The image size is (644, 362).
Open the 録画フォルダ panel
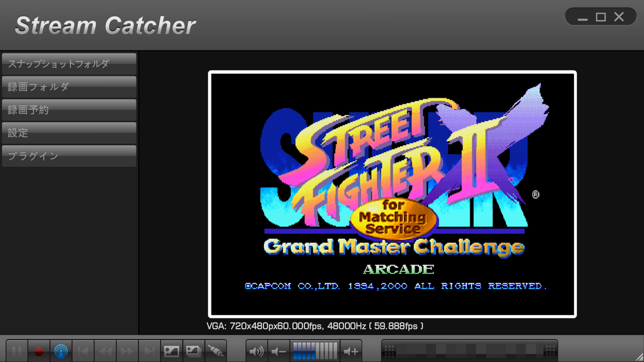tap(69, 86)
